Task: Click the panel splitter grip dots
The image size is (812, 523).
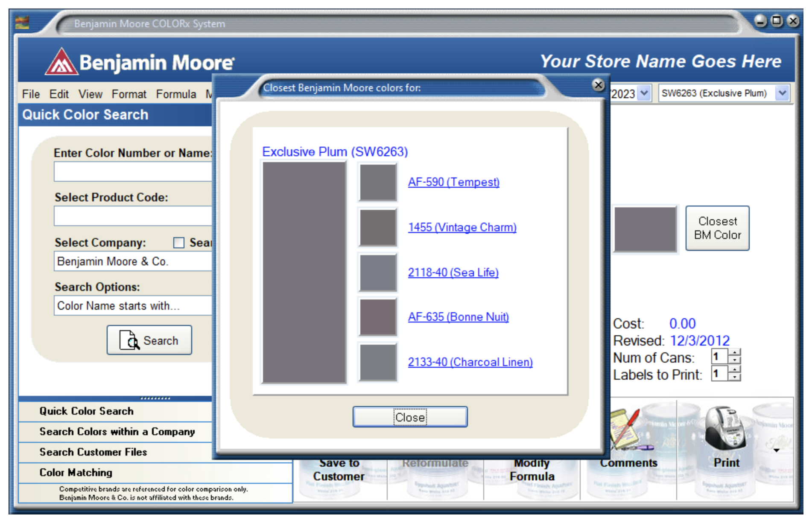Action: [x=155, y=398]
